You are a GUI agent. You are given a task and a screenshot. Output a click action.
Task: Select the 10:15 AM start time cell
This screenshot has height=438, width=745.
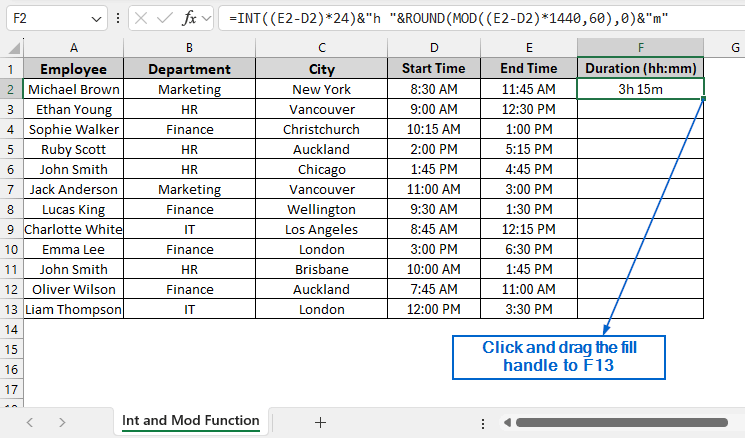[x=434, y=129]
